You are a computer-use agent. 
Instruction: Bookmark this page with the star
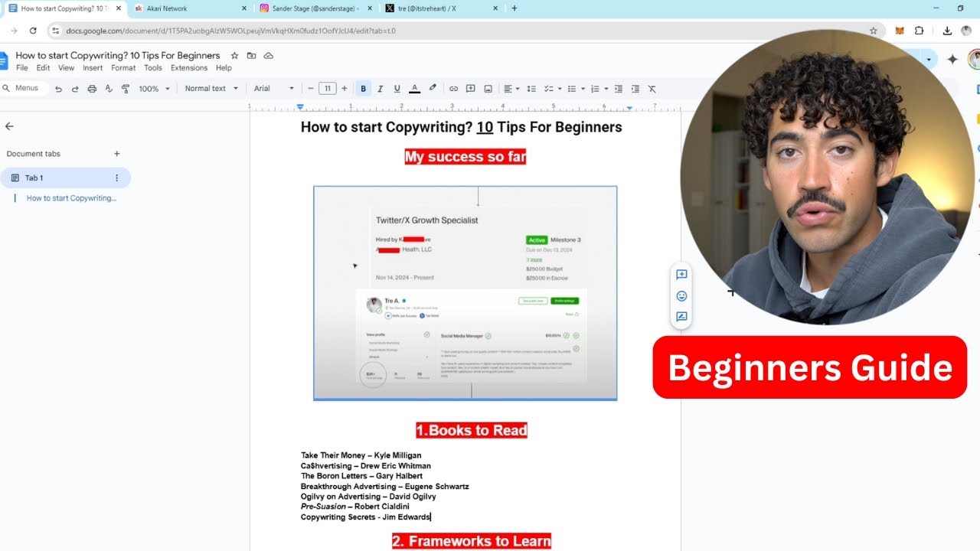873,31
